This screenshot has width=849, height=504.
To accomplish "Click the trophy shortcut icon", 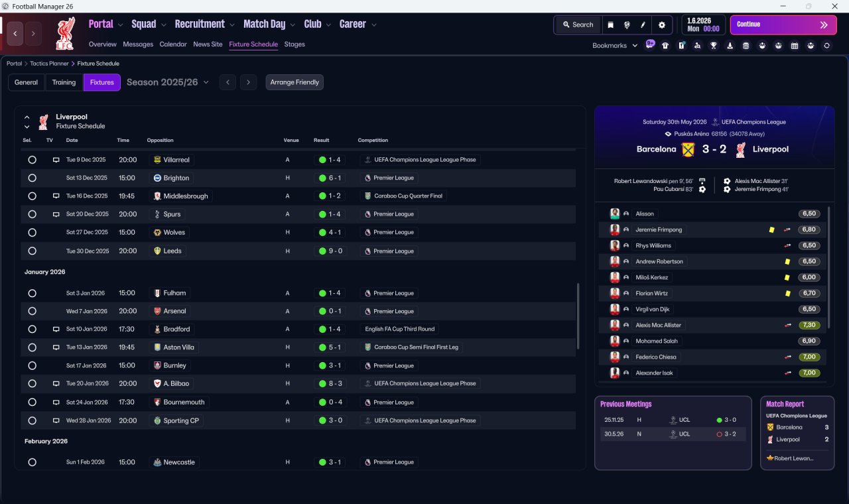I will [714, 46].
